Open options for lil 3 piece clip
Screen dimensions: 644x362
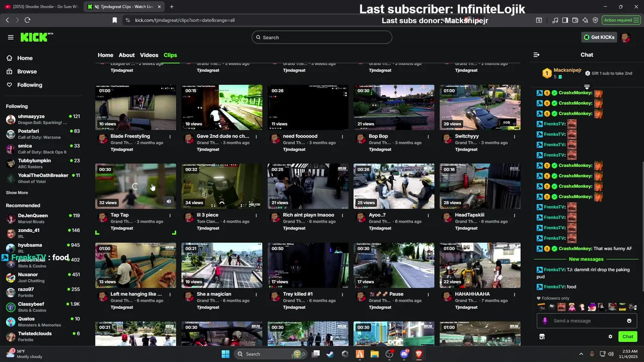pyautogui.click(x=257, y=215)
